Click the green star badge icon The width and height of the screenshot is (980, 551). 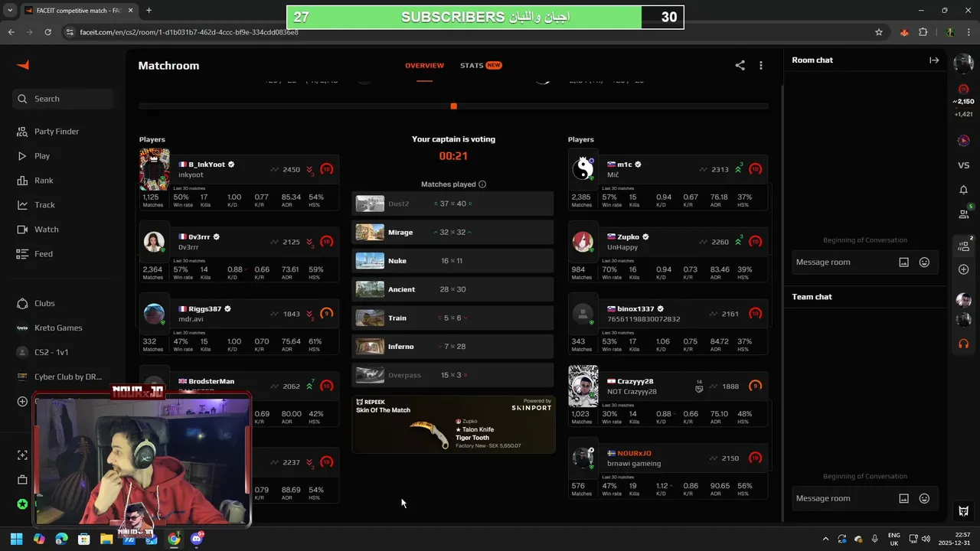coord(22,504)
